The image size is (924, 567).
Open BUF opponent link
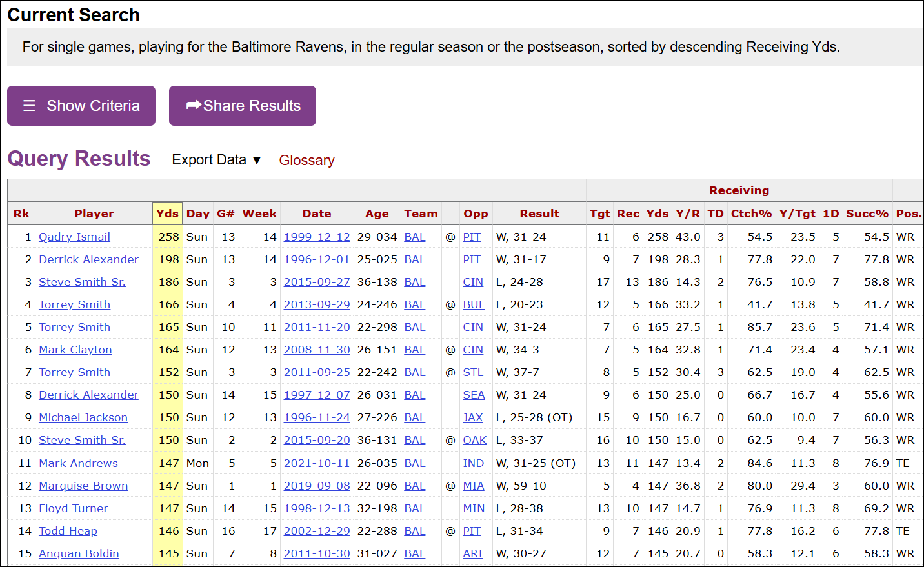[x=474, y=304]
